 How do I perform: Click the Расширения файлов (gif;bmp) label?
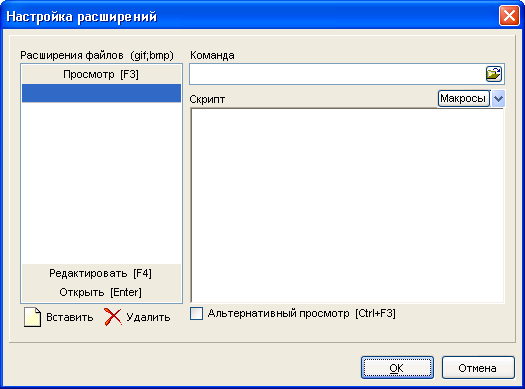(x=97, y=55)
